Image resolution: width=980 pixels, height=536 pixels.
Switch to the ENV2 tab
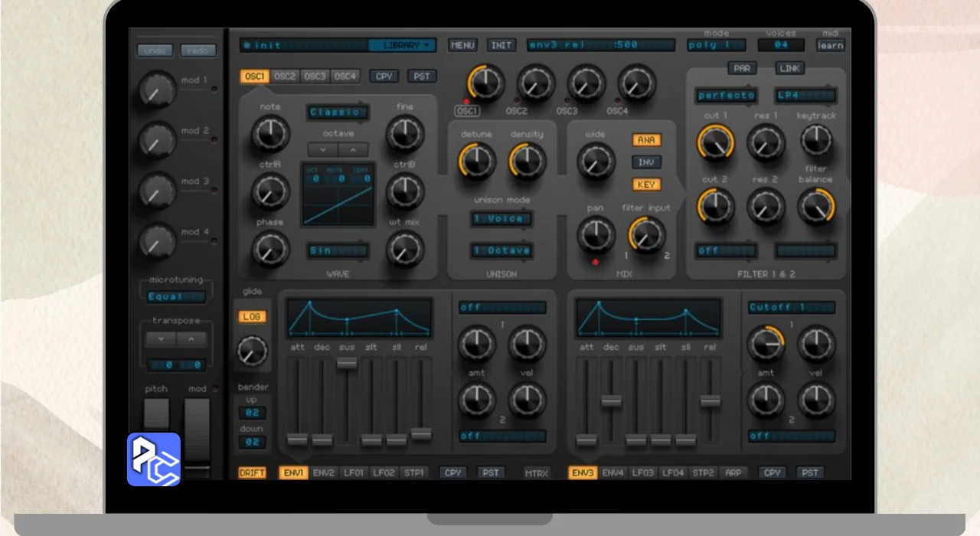point(324,472)
